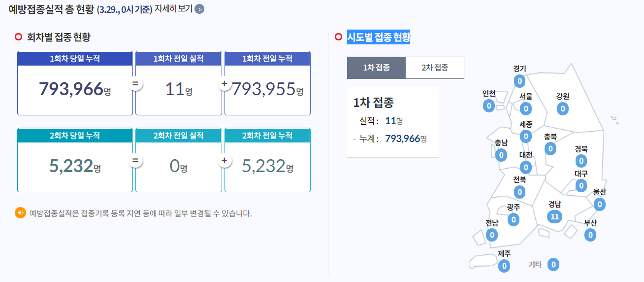This screenshot has height=282, width=644.
Task: Click the 경남 bubble showing 11
Action: pyautogui.click(x=555, y=216)
